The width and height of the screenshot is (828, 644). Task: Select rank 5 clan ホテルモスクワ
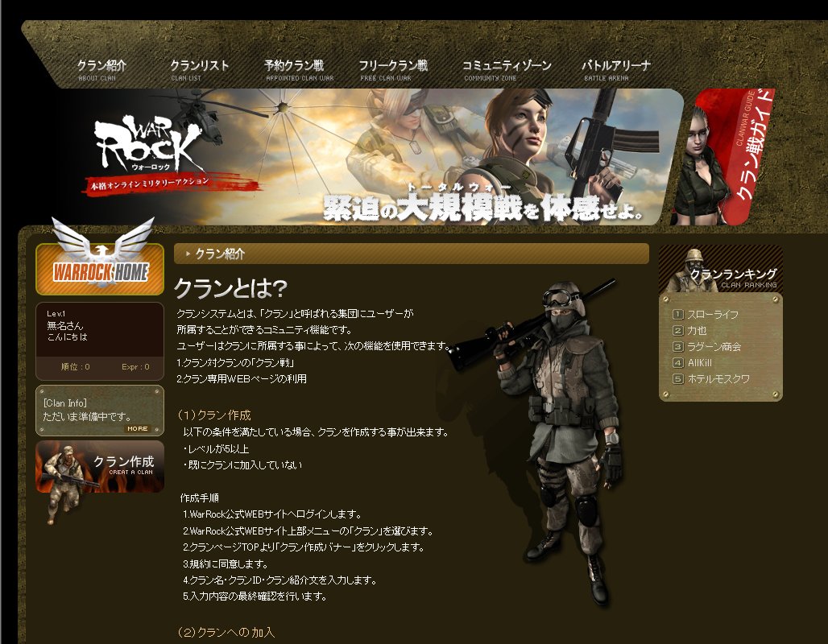718,379
